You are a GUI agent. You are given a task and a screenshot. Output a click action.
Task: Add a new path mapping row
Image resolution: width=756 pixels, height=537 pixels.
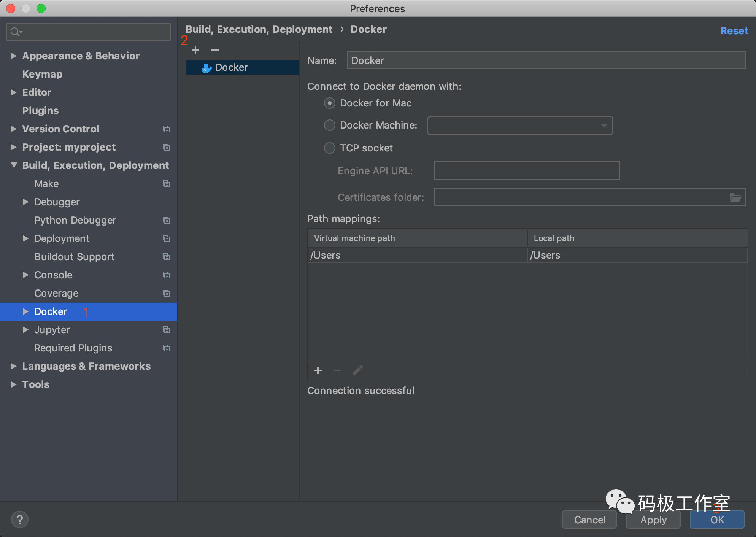click(x=318, y=370)
